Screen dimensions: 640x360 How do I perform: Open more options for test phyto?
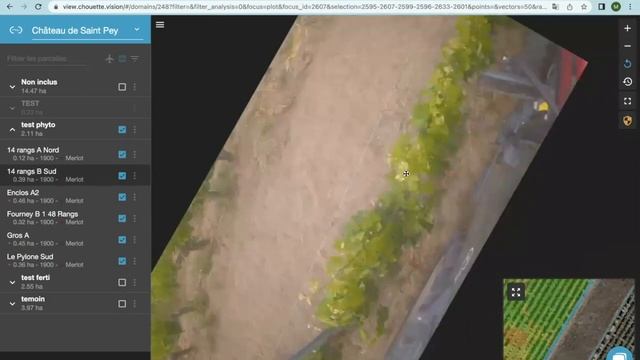pos(135,130)
